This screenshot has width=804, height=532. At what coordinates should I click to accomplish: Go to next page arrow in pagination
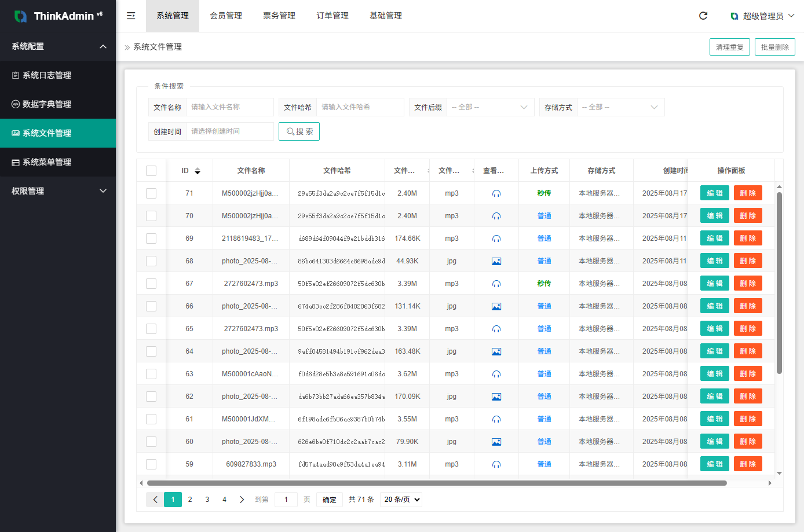point(242,500)
